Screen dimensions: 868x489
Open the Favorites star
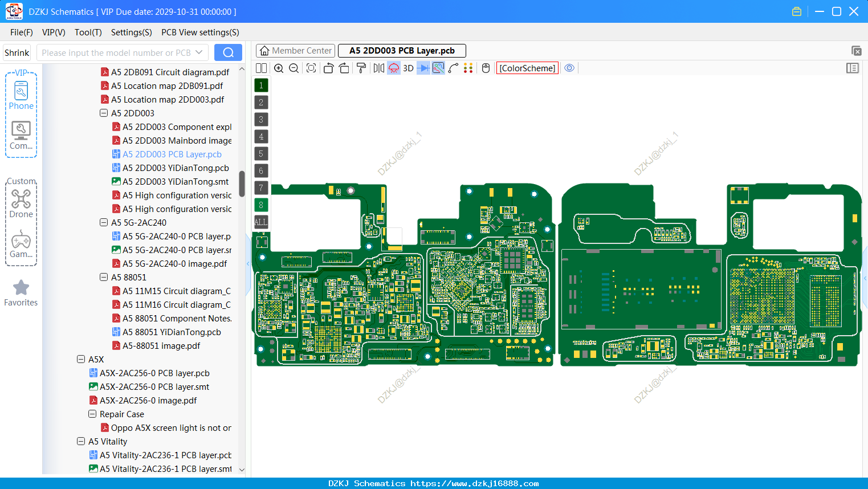tap(21, 293)
